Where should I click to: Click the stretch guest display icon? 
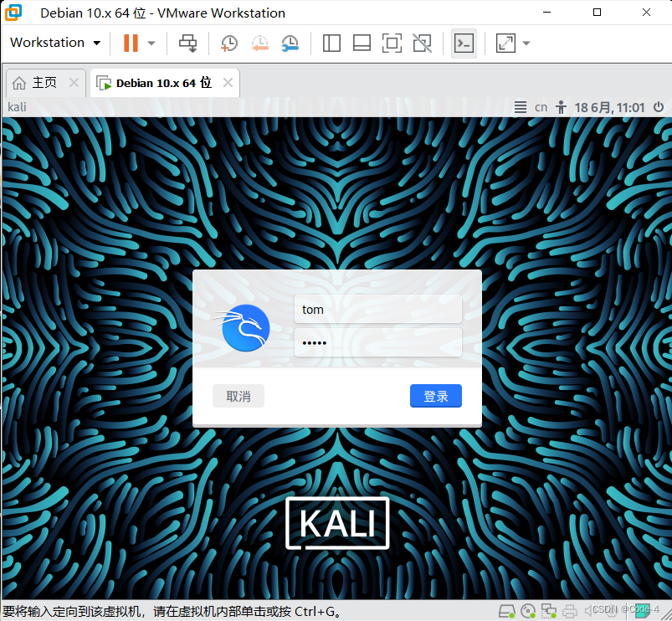pyautogui.click(x=505, y=43)
